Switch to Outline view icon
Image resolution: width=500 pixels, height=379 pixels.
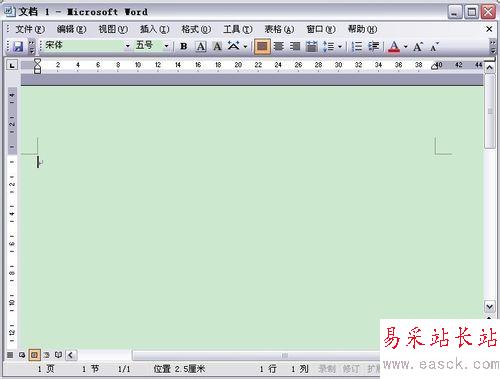click(47, 355)
